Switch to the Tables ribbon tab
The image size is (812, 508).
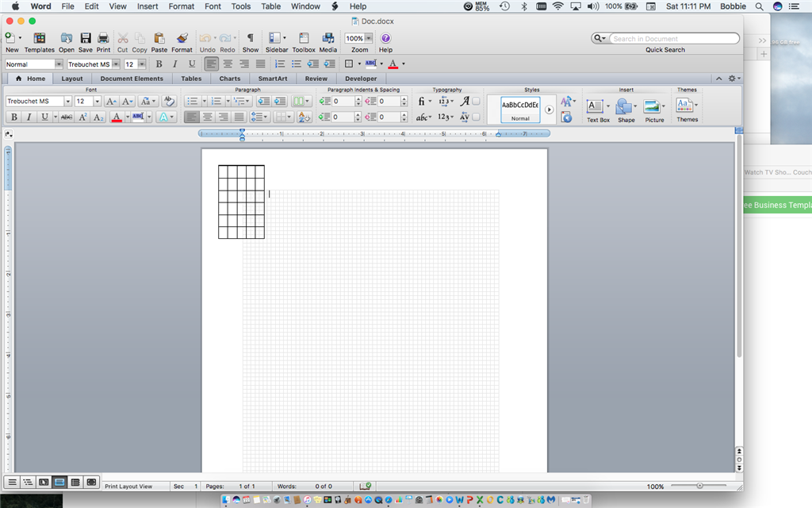coord(190,79)
